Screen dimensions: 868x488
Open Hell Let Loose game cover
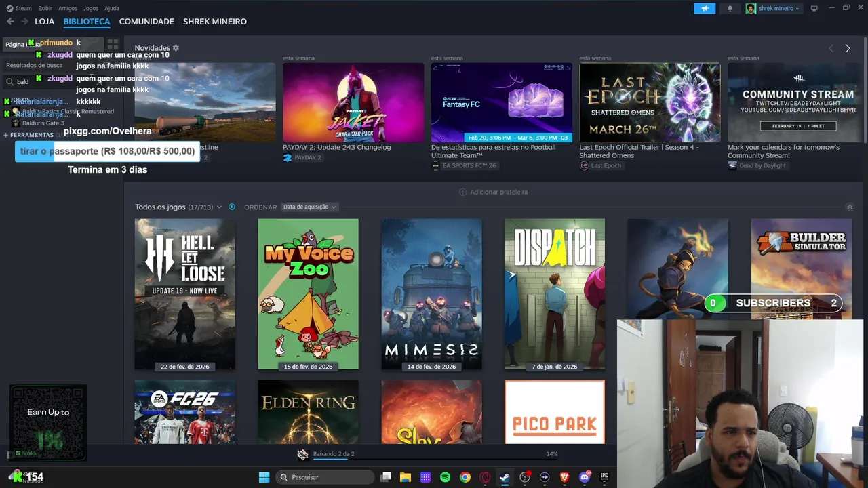(185, 294)
